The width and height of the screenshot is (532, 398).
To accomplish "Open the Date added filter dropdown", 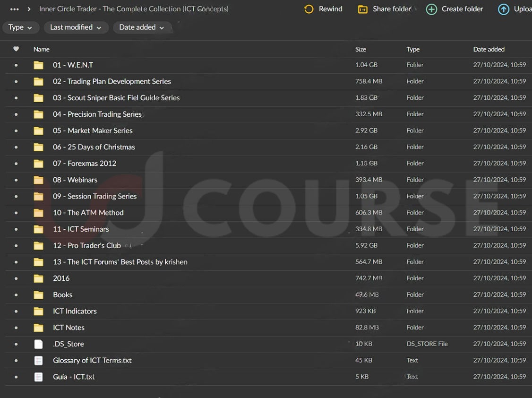I will 141,27.
